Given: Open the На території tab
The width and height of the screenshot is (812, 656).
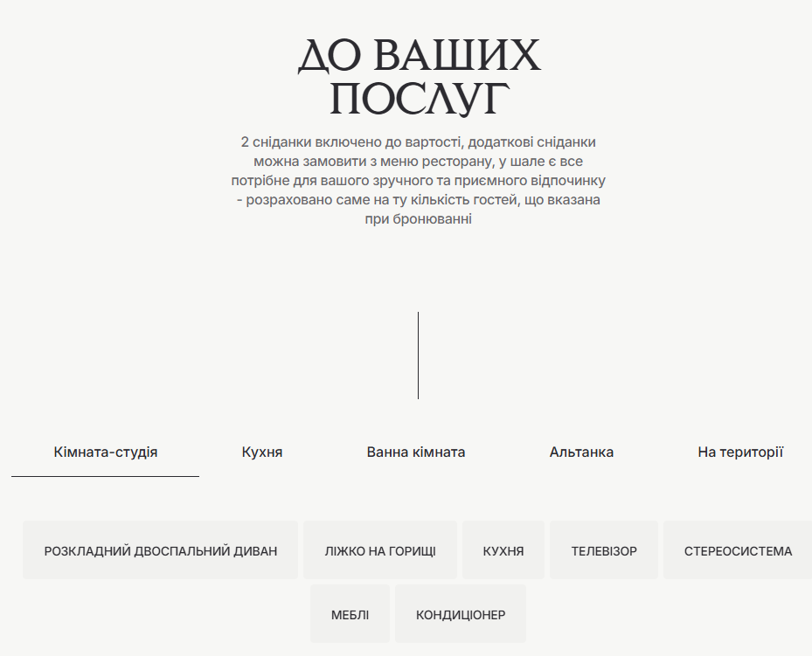Looking at the screenshot, I should pyautogui.click(x=740, y=452).
